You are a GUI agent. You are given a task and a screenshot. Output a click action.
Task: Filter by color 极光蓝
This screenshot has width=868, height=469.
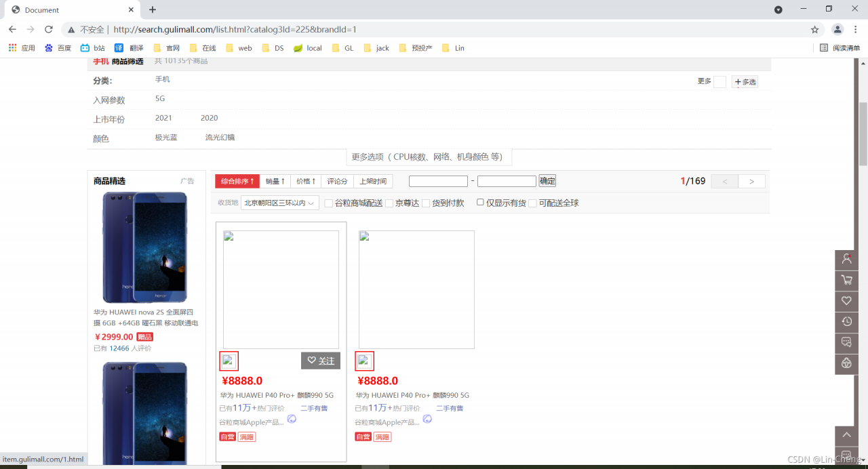(x=166, y=137)
